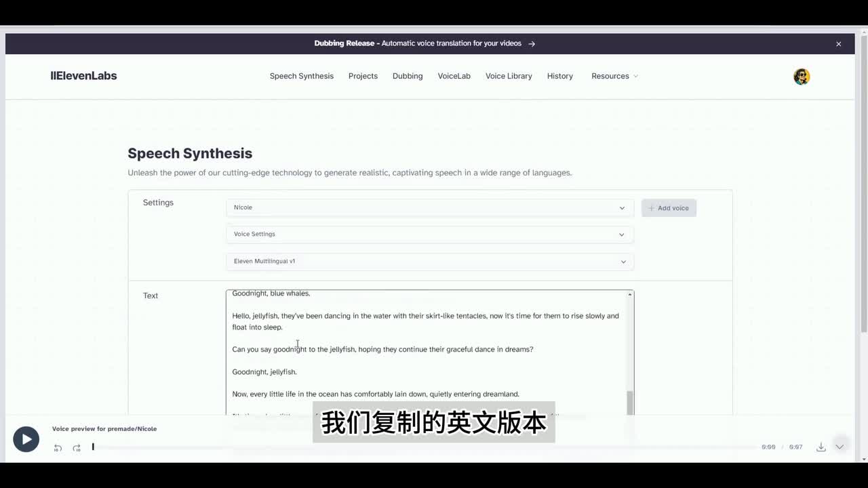Screen dimensions: 868x488
Task: Close the Dubbing Release banner
Action: pos(838,44)
